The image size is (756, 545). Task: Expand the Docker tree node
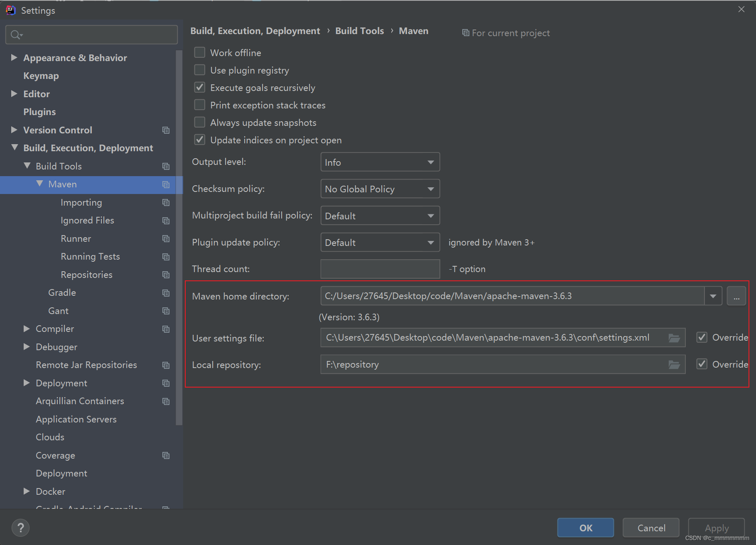(27, 491)
